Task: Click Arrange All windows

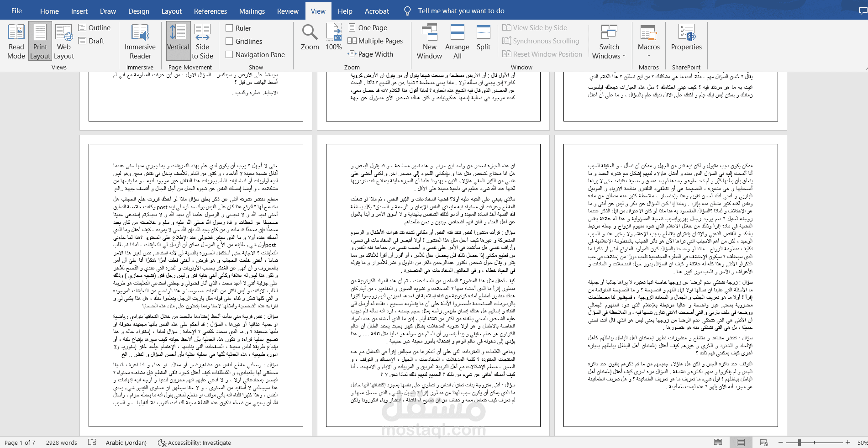Action: (457, 42)
